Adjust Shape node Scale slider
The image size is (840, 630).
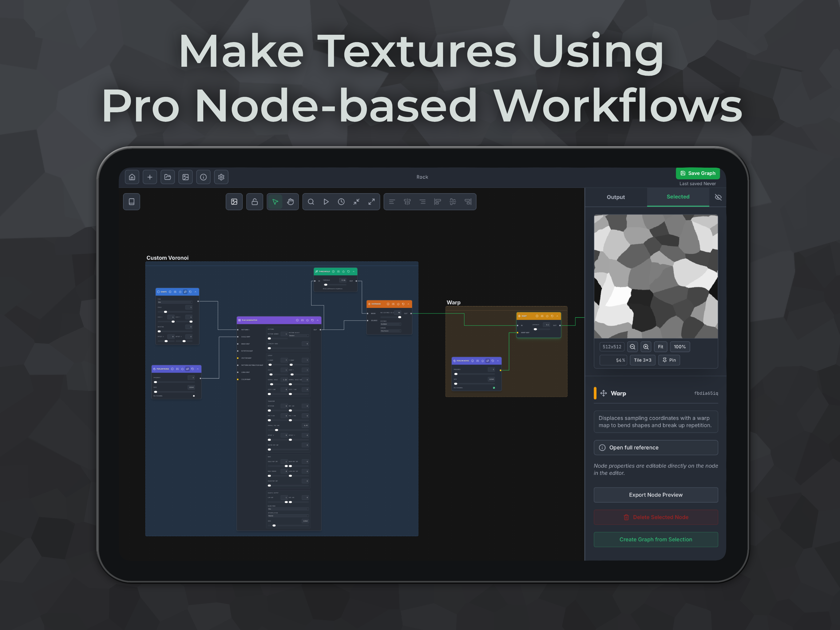point(175,312)
